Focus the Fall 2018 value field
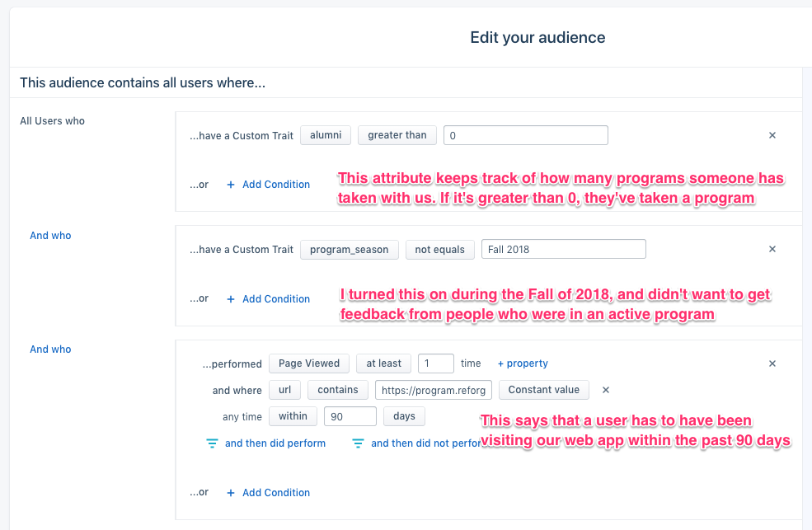 tap(563, 249)
